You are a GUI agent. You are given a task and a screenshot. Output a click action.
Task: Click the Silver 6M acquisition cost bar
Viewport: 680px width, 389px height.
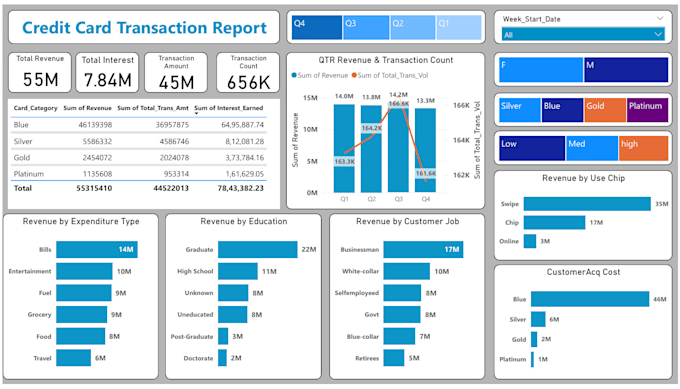point(538,319)
